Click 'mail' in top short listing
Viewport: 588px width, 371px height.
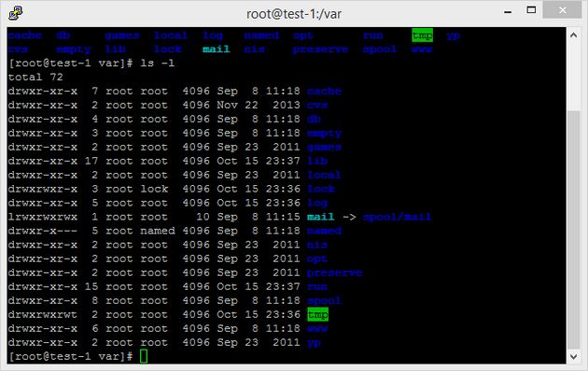[x=216, y=50]
